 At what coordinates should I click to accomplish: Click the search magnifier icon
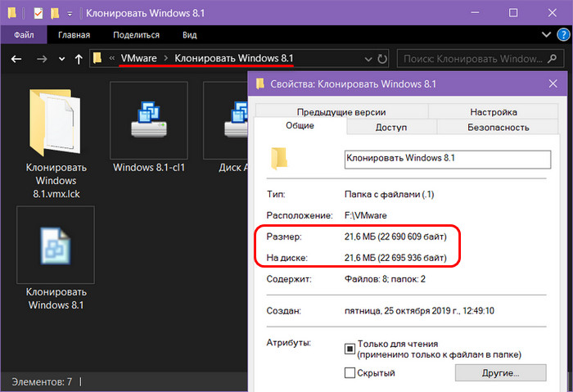553,58
